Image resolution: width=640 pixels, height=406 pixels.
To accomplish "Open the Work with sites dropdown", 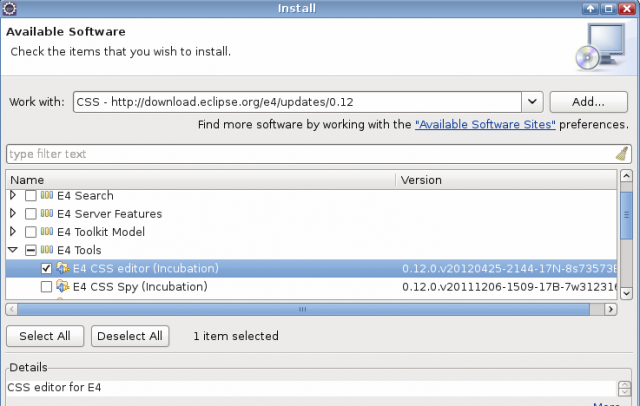I will coord(532,102).
